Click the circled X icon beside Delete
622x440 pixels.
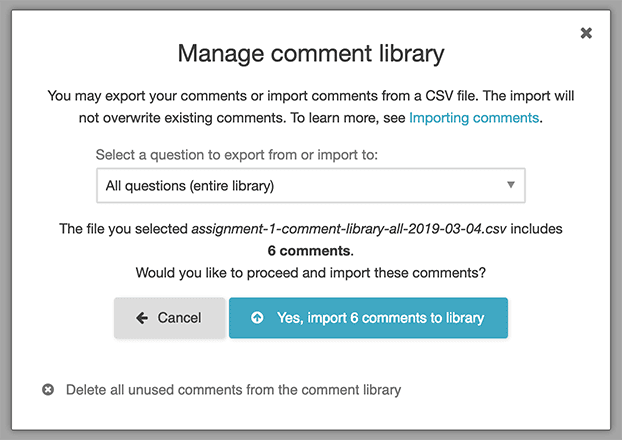(48, 389)
